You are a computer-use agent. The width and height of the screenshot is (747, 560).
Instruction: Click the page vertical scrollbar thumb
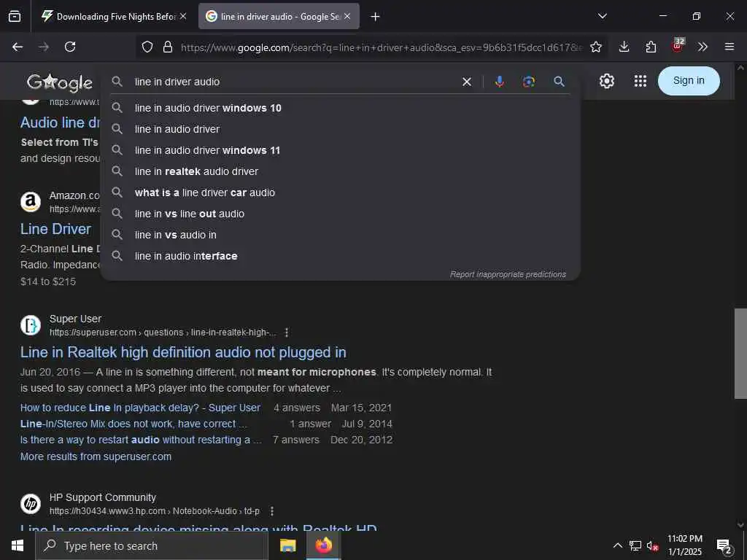740,354
